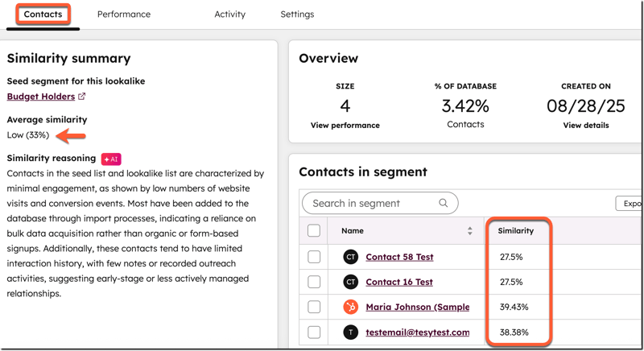Click the magnifier search icon in segment search

coord(444,204)
